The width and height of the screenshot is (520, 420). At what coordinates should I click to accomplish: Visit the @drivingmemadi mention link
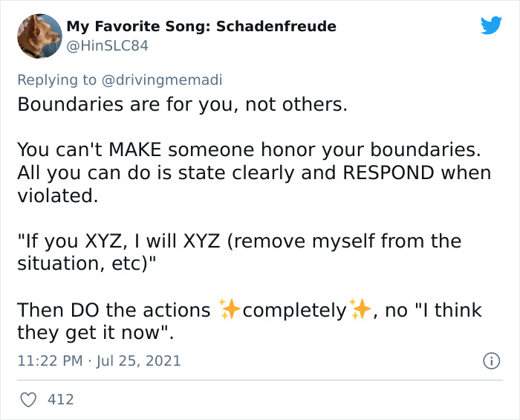pyautogui.click(x=162, y=80)
